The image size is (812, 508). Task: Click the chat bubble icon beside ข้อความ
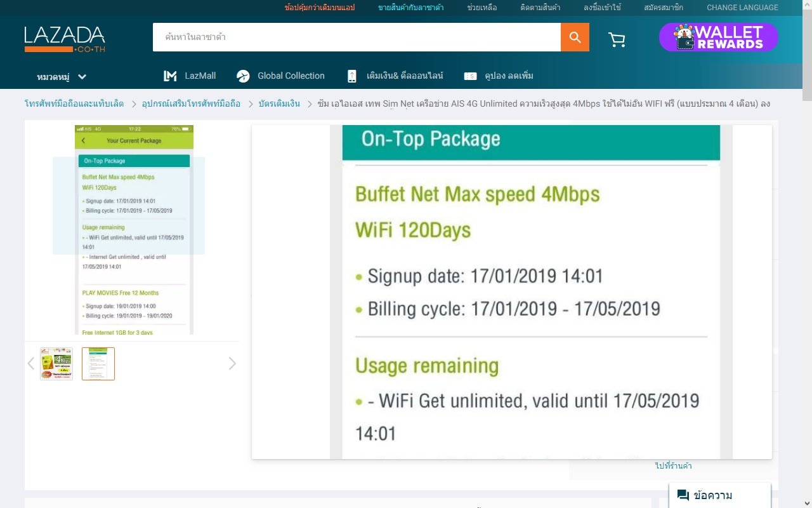coord(683,495)
